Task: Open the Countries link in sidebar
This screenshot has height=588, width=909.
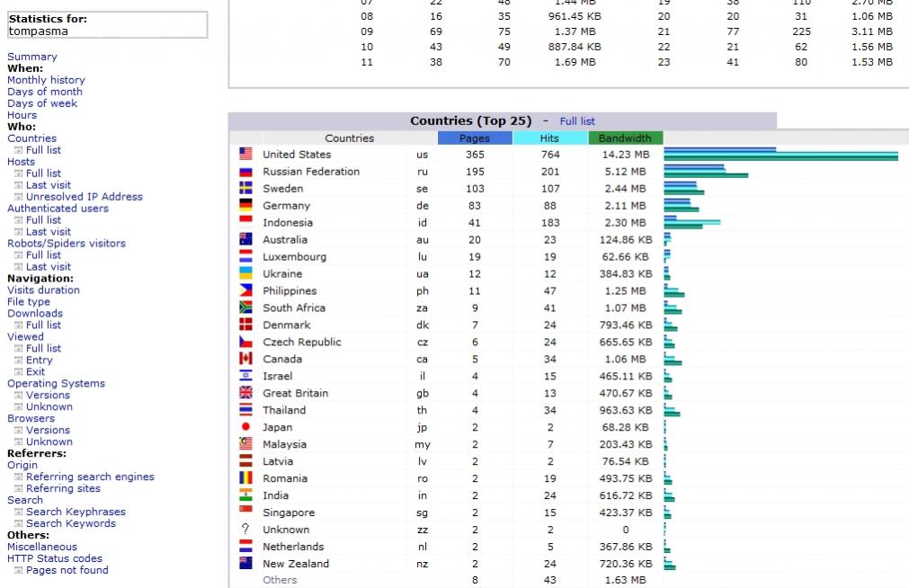Action: point(31,138)
